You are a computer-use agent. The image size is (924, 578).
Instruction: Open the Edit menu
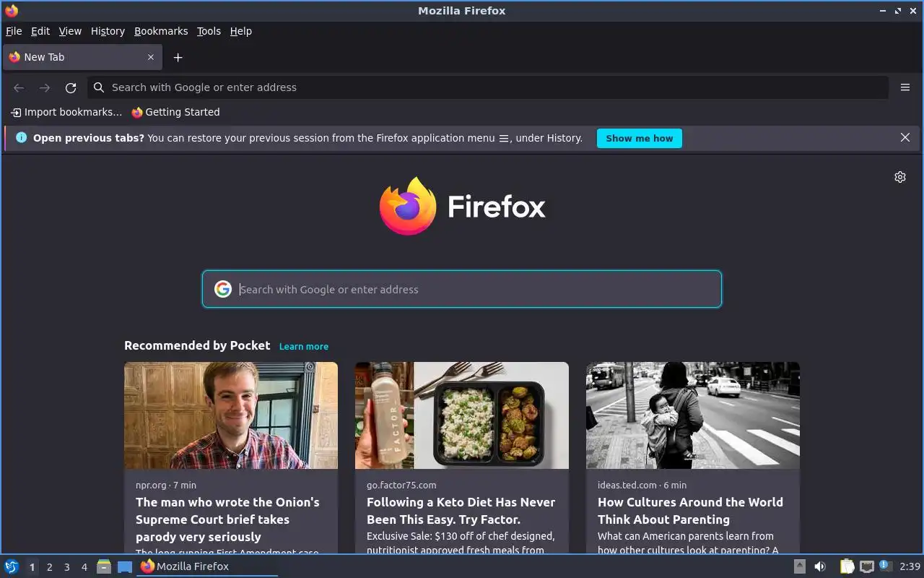click(40, 31)
